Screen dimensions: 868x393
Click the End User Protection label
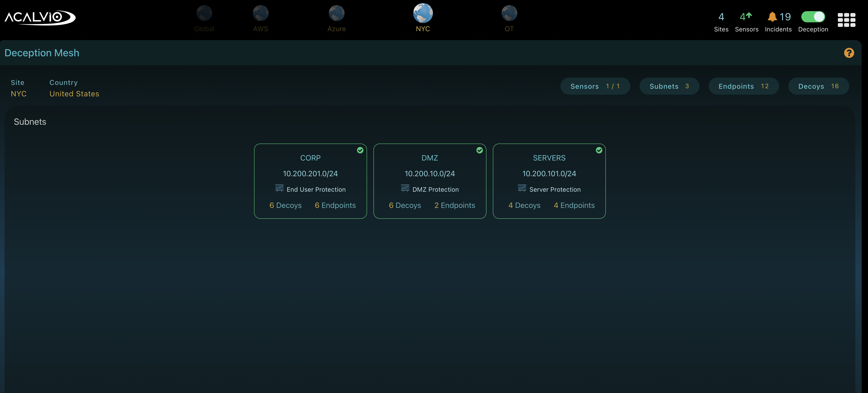[316, 190]
